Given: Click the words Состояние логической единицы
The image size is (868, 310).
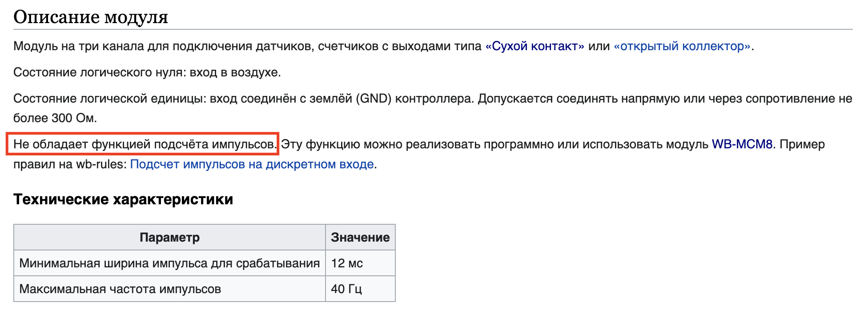Looking at the screenshot, I should tap(109, 99).
